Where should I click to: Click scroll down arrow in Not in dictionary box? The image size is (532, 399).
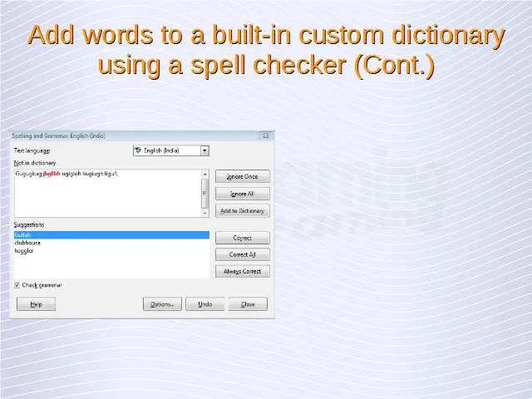click(x=205, y=214)
